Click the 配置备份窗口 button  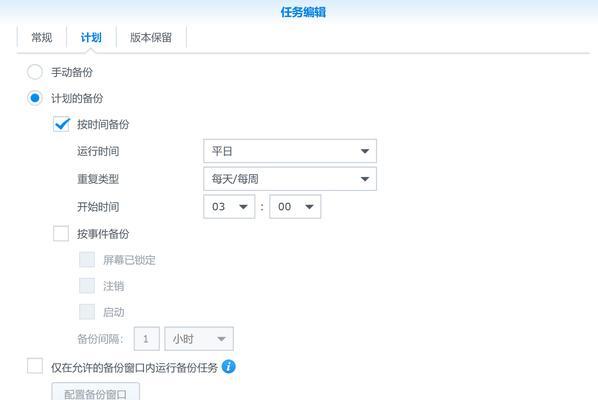coord(96,392)
